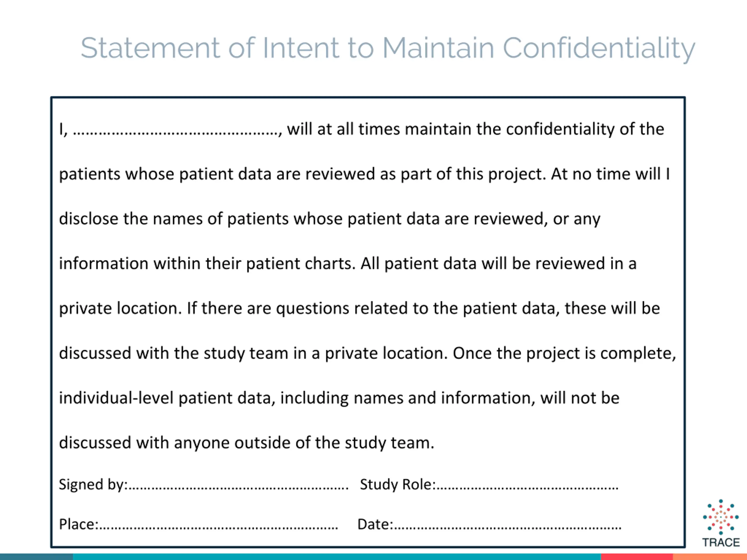The height and width of the screenshot is (560, 747).
Task: Click the dark blue bottom bar segment
Action: [36, 556]
